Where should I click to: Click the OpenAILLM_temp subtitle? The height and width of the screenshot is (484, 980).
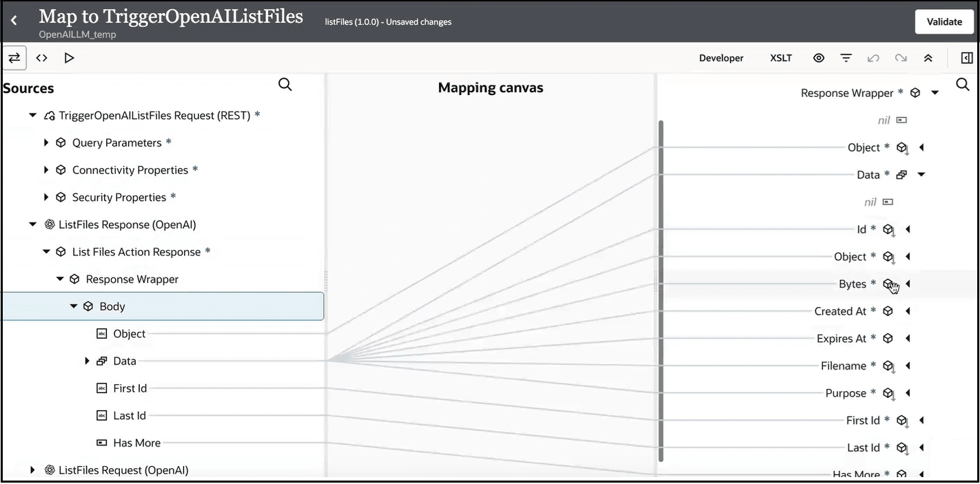tap(77, 34)
